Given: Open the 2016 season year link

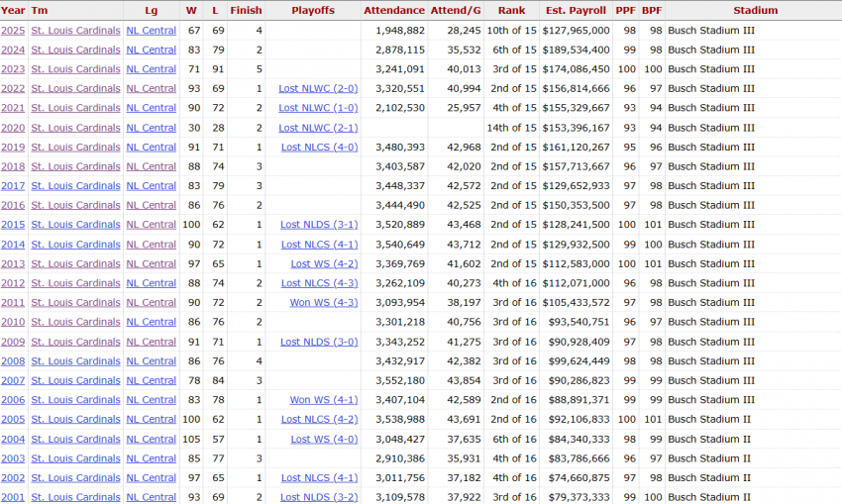Looking at the screenshot, I should (13, 206).
